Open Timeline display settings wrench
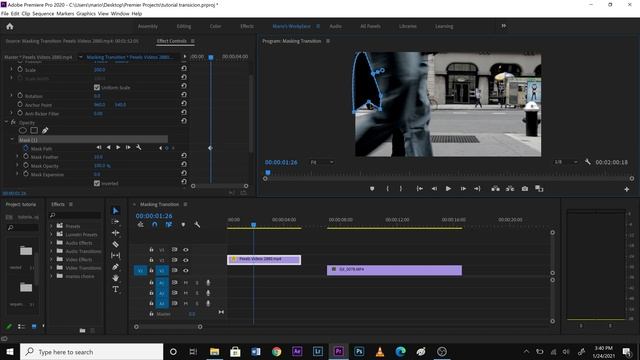Screen dimensions: 640x360 (x=197, y=224)
